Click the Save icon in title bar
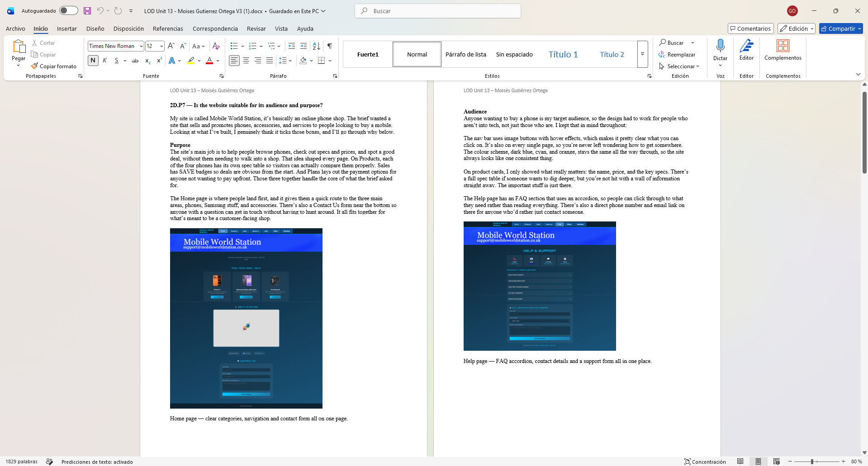The height and width of the screenshot is (466, 868). coord(87,11)
